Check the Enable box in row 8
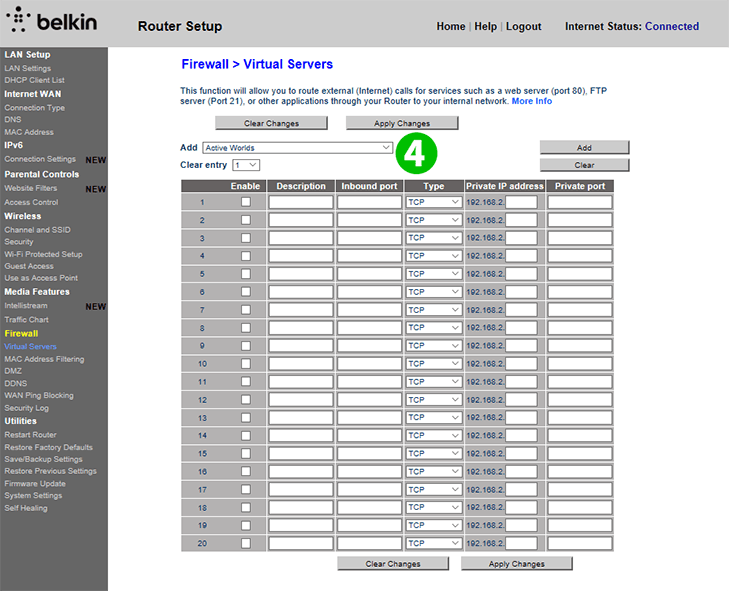The height and width of the screenshot is (591, 729). pos(246,328)
